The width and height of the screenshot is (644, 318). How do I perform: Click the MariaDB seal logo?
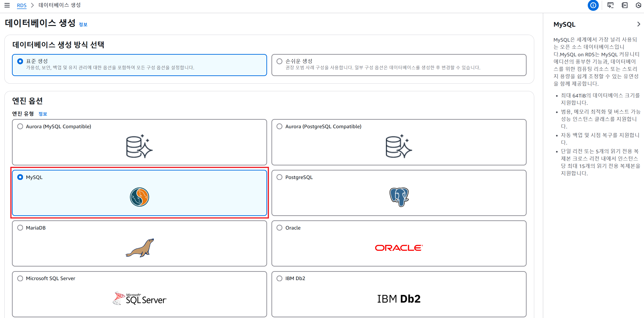click(140, 248)
